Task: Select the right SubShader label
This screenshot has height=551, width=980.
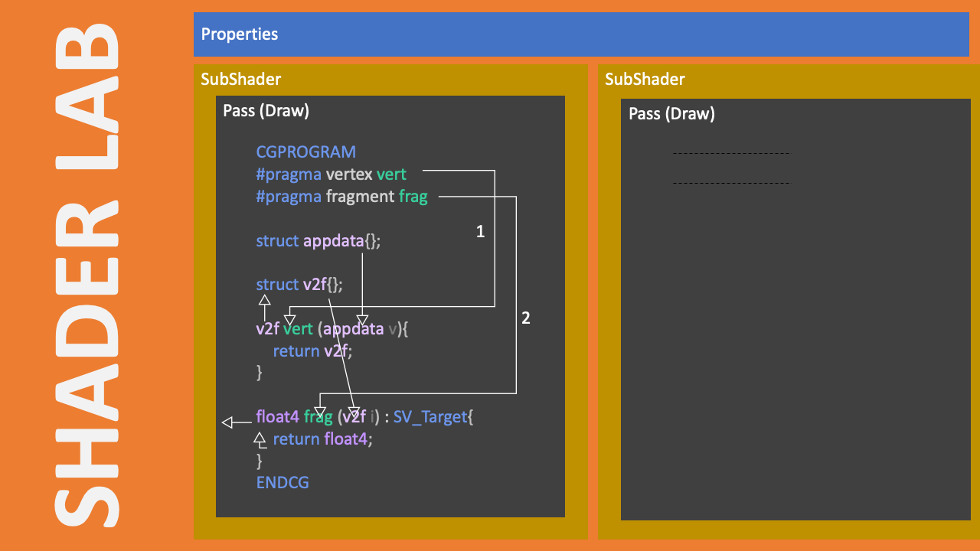Action: (645, 79)
